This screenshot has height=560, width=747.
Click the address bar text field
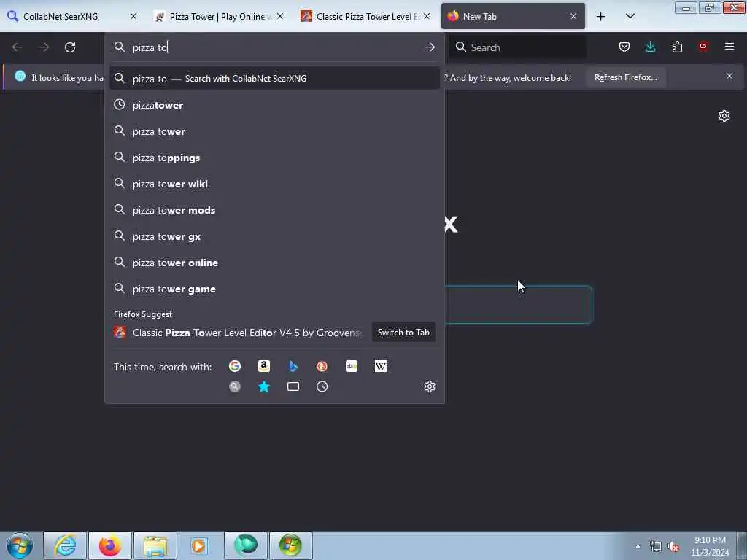274,47
